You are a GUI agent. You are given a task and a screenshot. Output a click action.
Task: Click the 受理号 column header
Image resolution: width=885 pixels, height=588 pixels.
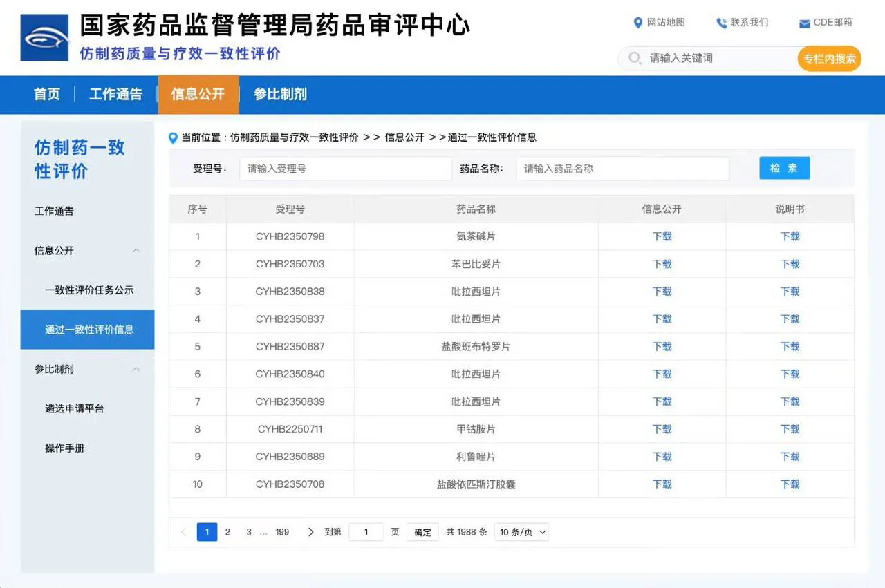click(290, 209)
